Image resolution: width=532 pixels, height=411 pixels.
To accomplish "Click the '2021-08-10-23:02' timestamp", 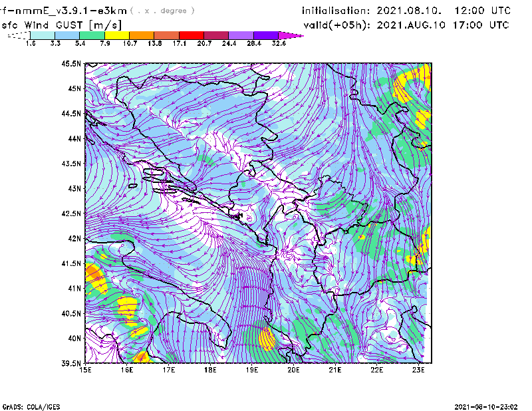I will click(486, 407).
